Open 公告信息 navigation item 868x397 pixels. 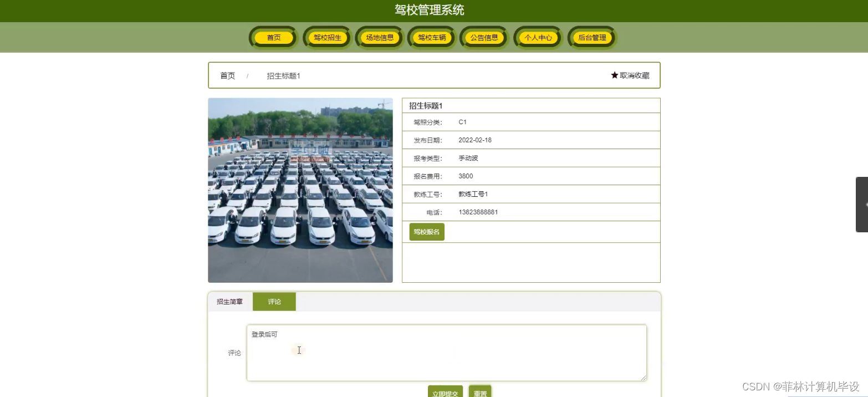484,38
